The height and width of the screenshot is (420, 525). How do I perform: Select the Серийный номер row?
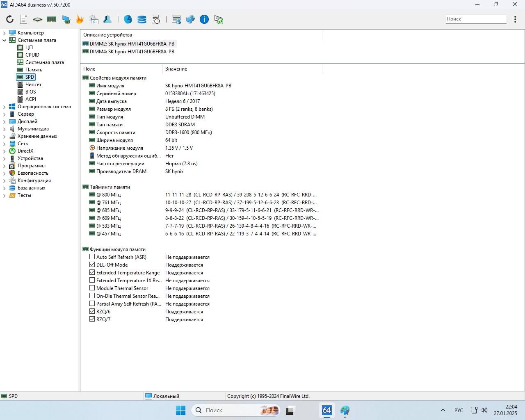(201, 94)
